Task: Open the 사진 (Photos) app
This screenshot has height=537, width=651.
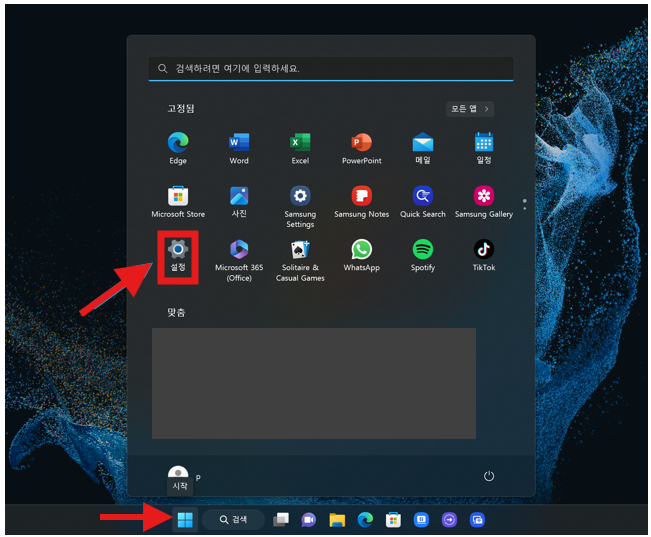Action: coord(239,202)
